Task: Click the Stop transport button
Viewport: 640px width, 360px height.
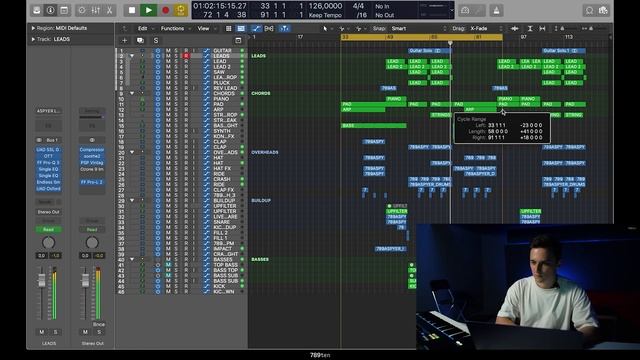Action: (x=132, y=10)
